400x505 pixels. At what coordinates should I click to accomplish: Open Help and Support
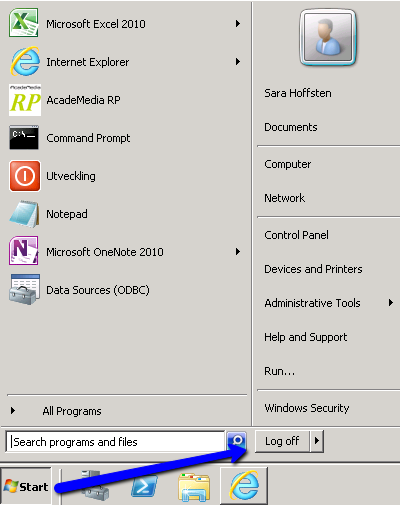[306, 337]
